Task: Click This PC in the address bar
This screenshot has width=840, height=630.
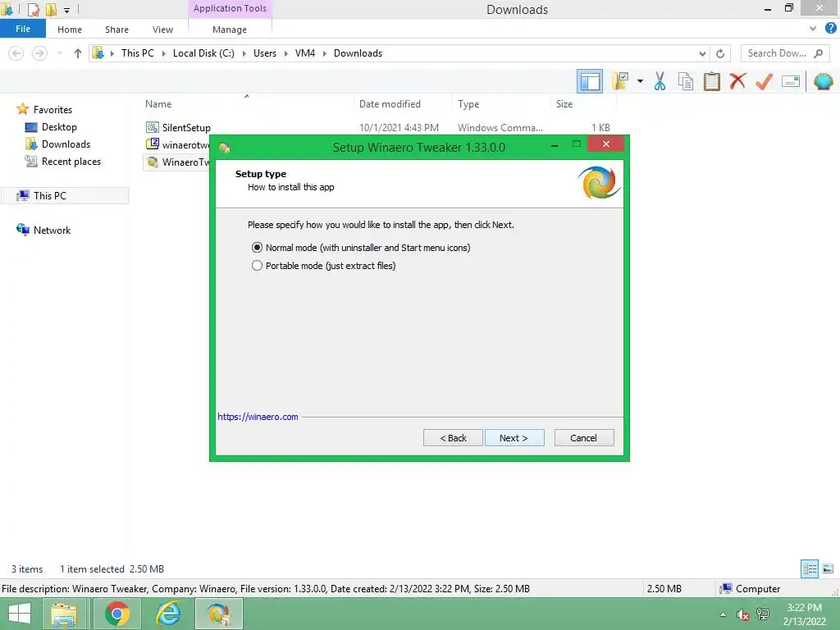Action: (137, 53)
